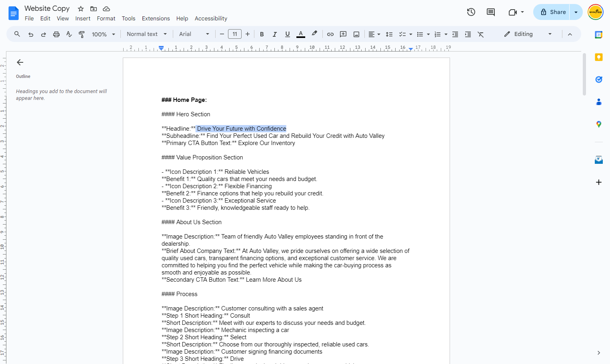The height and width of the screenshot is (364, 610).
Task: Redo the last undone action
Action: click(x=44, y=34)
